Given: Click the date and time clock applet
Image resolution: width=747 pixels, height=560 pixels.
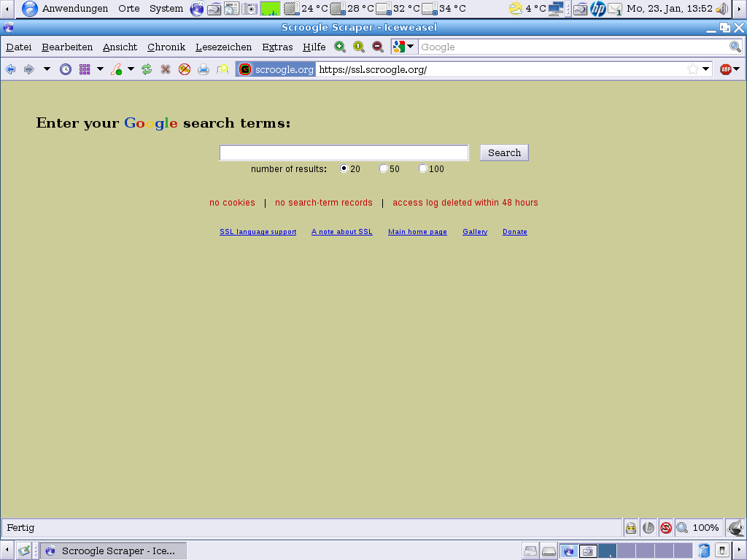Looking at the screenshot, I should click(x=670, y=9).
